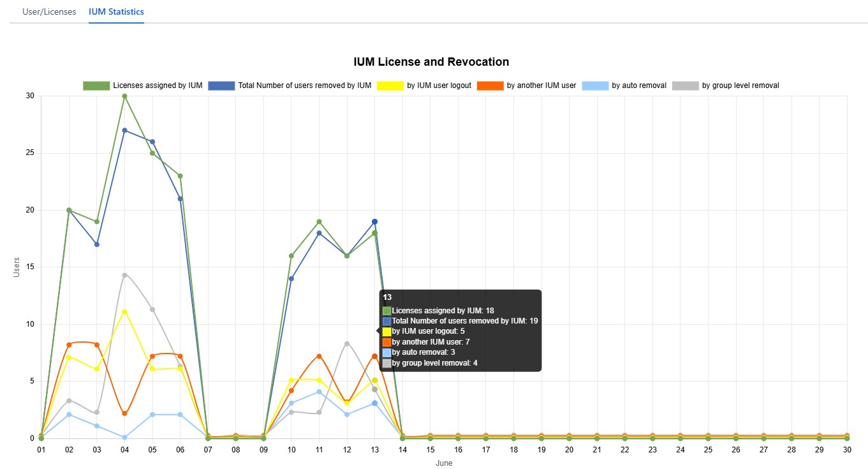868x469 pixels.
Task: Click blue data point at 27 on June 04
Action: click(x=125, y=130)
